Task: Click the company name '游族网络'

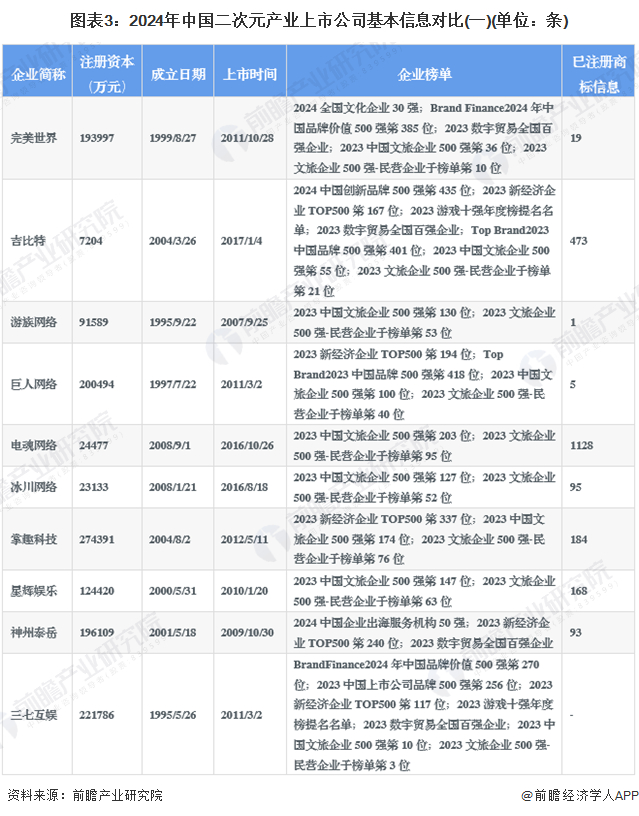Action: (34, 322)
